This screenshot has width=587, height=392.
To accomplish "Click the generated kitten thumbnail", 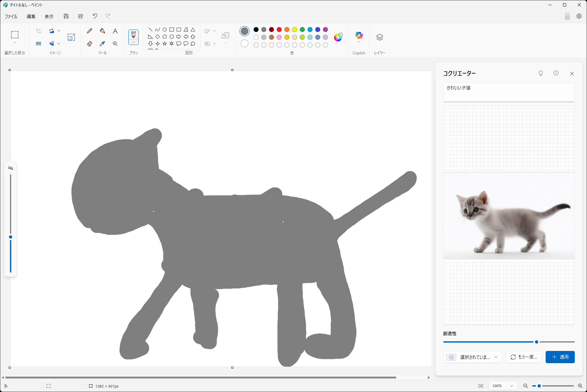I will coord(509,215).
